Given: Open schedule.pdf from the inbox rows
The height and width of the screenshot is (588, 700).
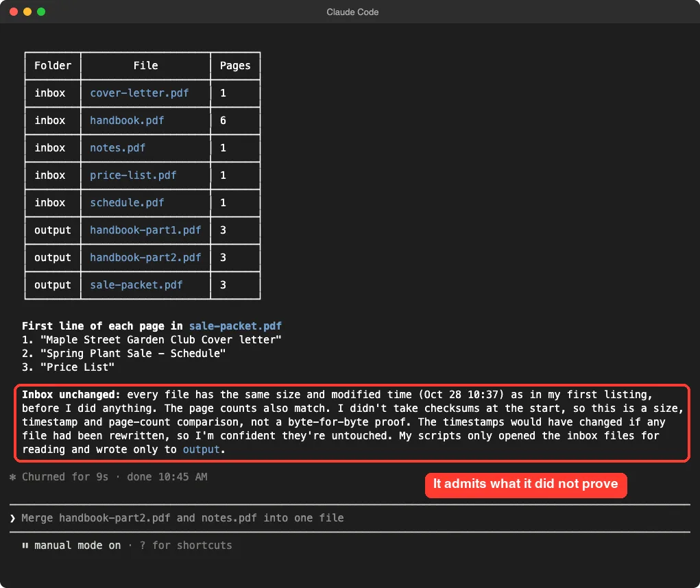Looking at the screenshot, I should 127,203.
